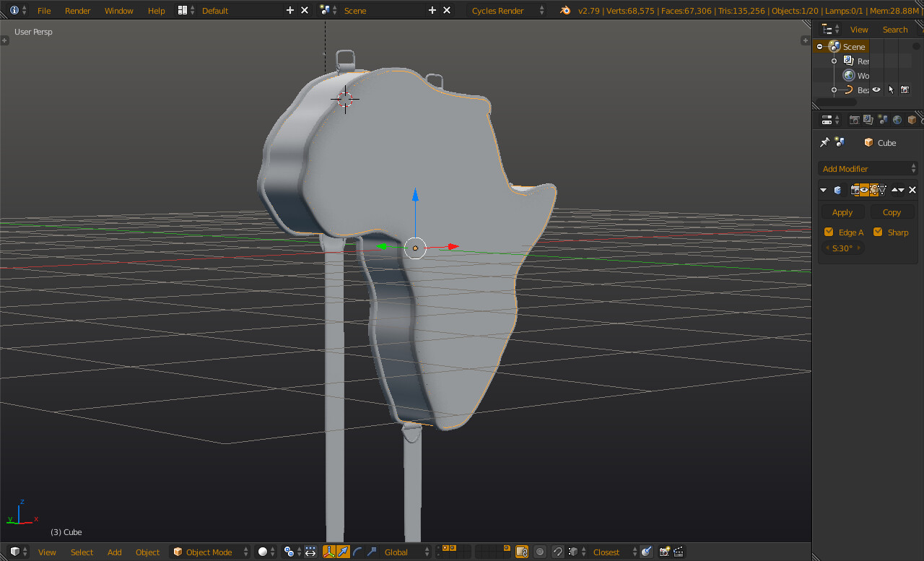Toggle layer visibility in first layer block
This screenshot has width=924, height=561.
click(453, 552)
